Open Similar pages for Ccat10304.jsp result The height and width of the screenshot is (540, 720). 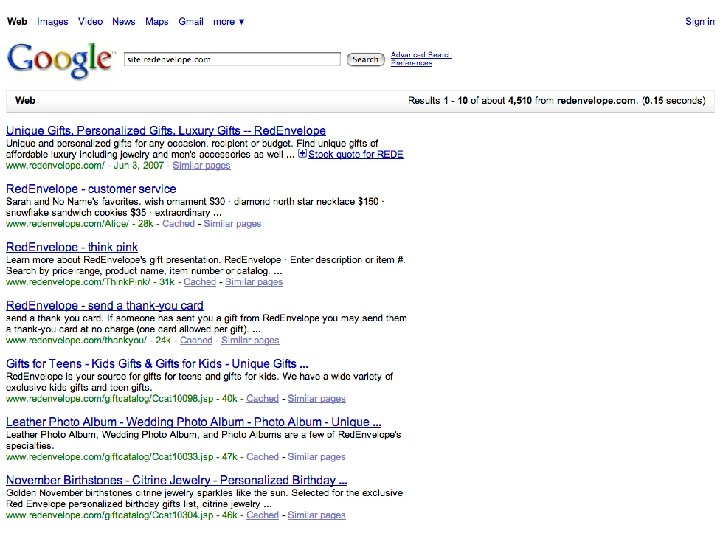[317, 515]
